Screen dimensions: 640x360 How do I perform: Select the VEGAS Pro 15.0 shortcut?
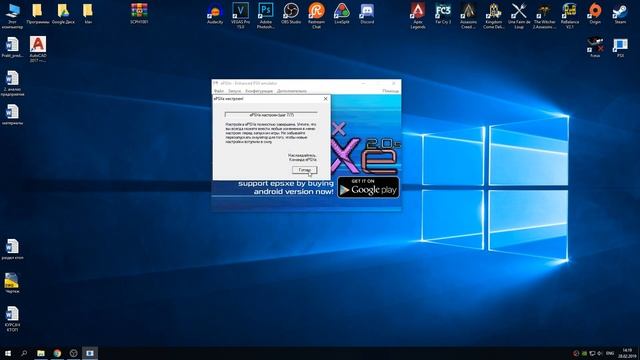pyautogui.click(x=240, y=16)
